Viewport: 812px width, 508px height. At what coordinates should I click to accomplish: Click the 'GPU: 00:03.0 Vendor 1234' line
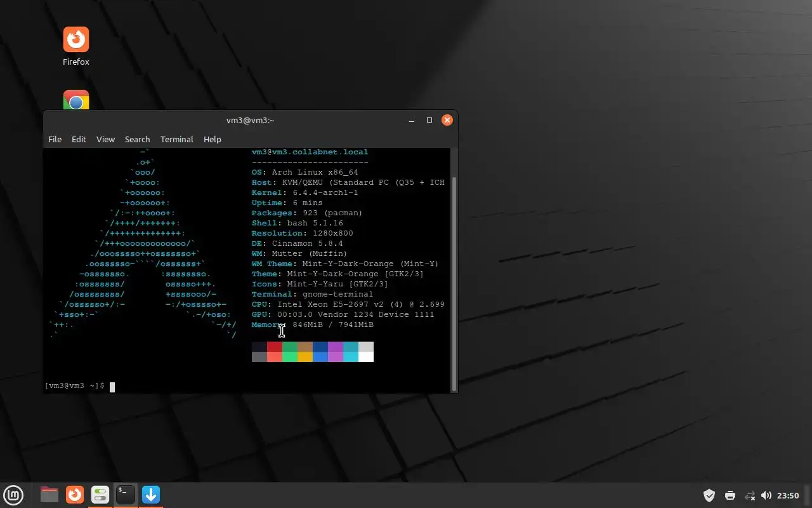(343, 314)
